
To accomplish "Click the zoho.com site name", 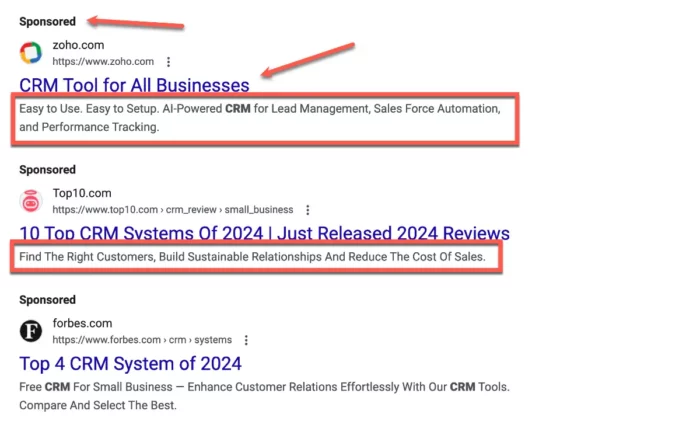I will (x=78, y=46).
